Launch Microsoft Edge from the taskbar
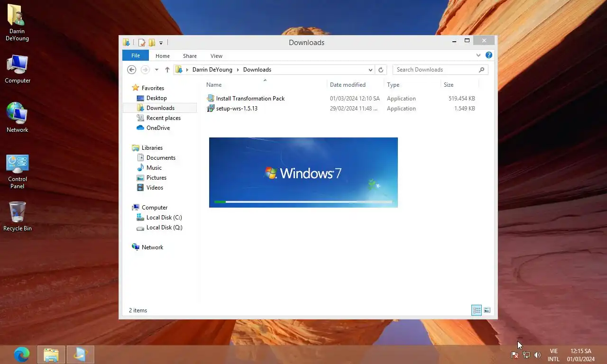The image size is (607, 364). [x=22, y=355]
